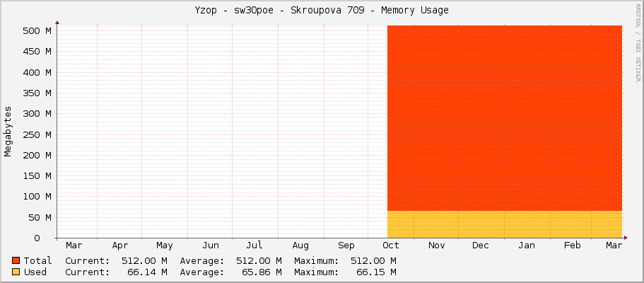
Task: Click the Total row Maximum value 512.00 M
Action: pyautogui.click(x=373, y=260)
